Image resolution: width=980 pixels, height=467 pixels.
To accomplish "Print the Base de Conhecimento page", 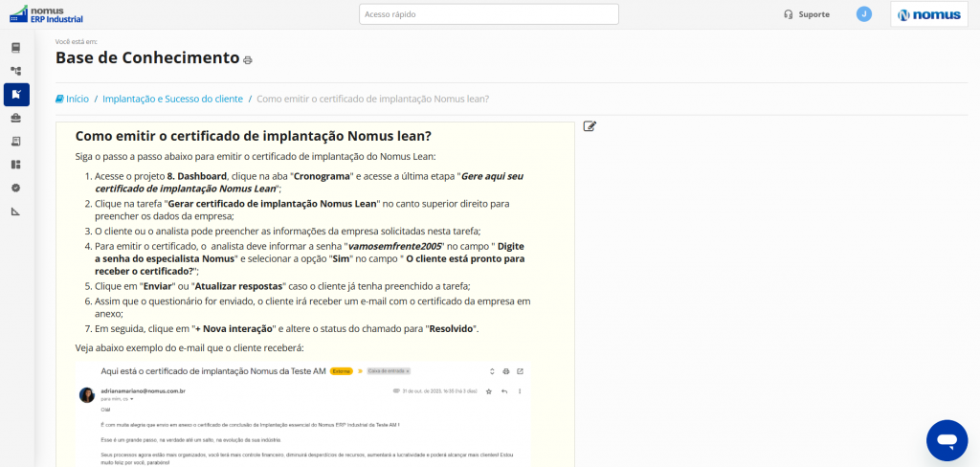I will (x=248, y=60).
